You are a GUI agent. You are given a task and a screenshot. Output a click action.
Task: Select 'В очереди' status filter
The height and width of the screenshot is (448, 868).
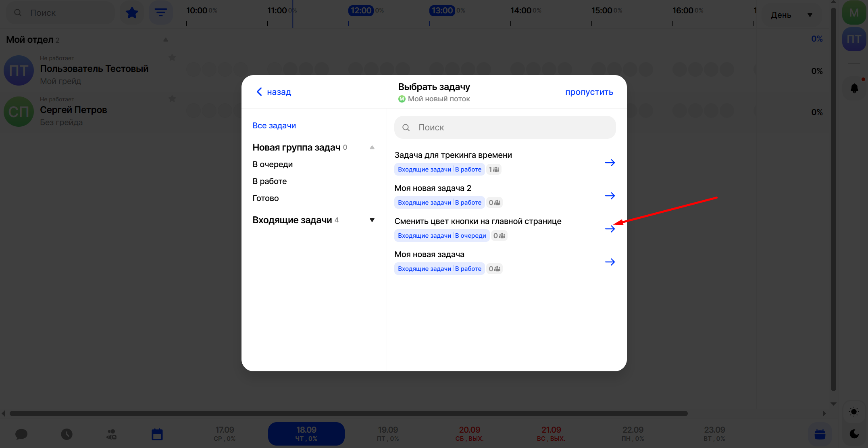coord(273,164)
